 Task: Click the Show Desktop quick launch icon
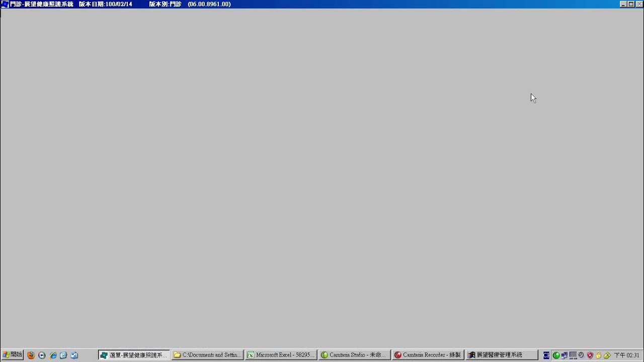74,355
